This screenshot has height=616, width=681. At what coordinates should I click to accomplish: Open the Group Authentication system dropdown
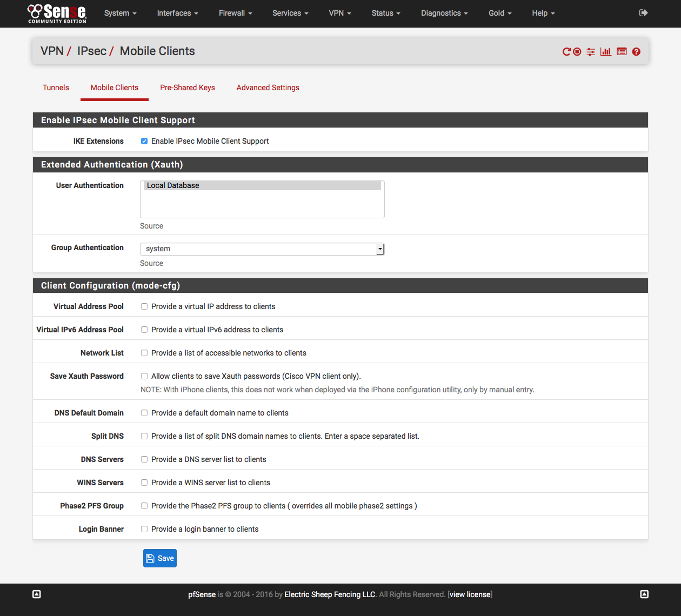[x=262, y=249]
